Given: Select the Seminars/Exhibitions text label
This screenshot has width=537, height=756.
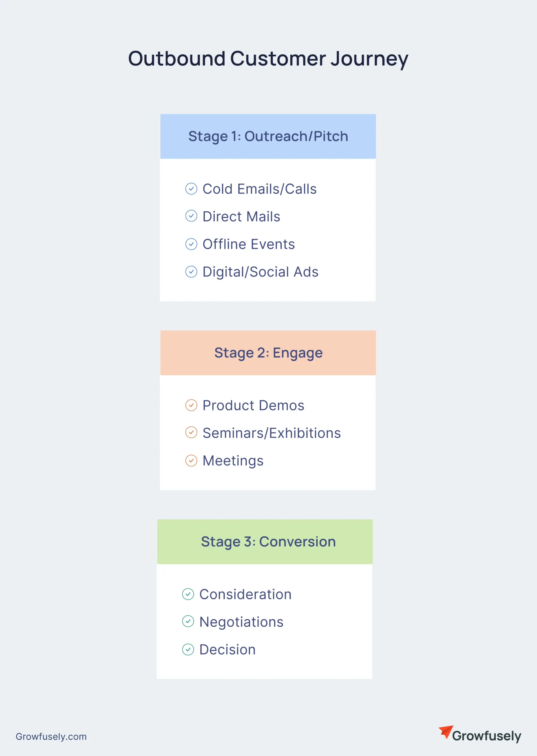Looking at the screenshot, I should coord(271,433).
